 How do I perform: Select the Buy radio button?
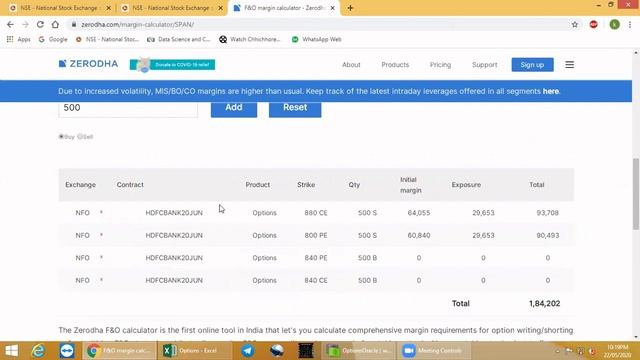(61, 136)
